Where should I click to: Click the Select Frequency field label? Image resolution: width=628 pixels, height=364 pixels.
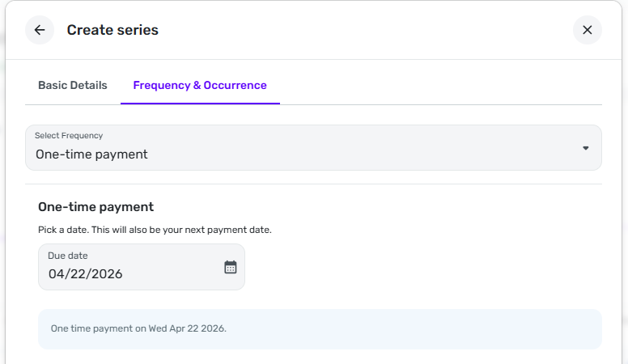69,135
